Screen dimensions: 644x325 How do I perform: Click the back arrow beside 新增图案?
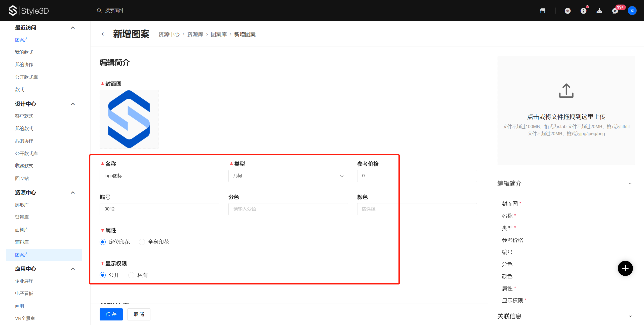(x=104, y=34)
